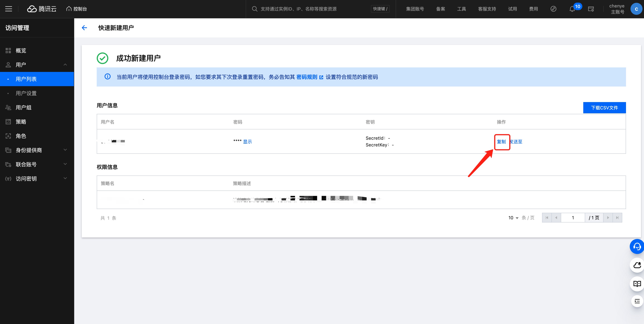This screenshot has height=324, width=644.
Task: Click the user avatar circle
Action: (x=636, y=9)
